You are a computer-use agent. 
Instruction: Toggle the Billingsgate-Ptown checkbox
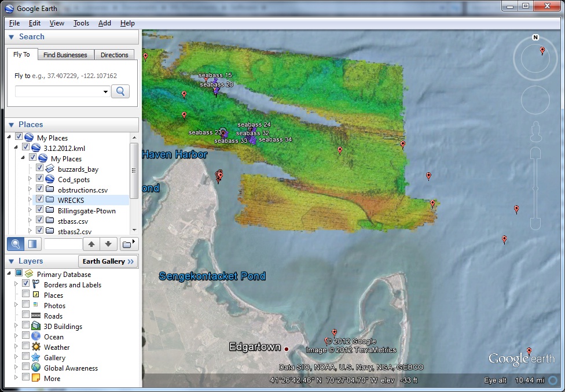click(39, 209)
